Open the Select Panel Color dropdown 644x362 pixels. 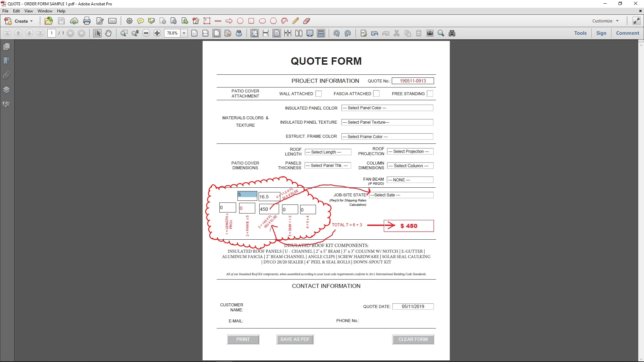(x=387, y=108)
